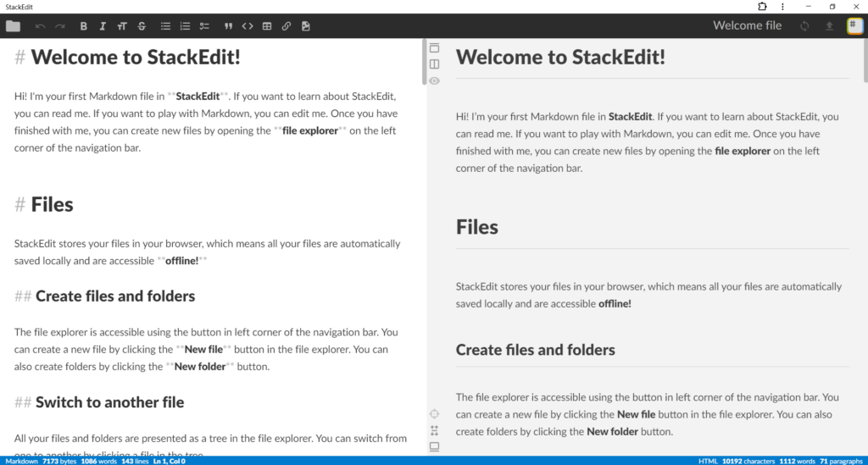This screenshot has width=868, height=465.
Task: Toggle the side preview button
Action: coord(435,64)
